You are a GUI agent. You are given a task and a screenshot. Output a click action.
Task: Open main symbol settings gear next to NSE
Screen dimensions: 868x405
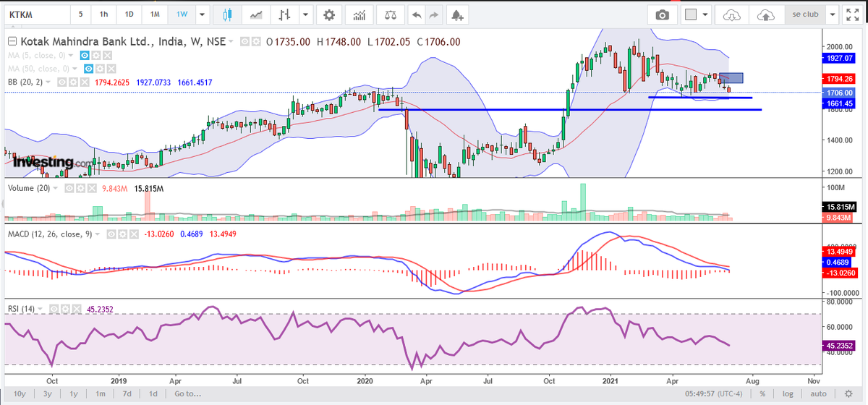[x=256, y=42]
